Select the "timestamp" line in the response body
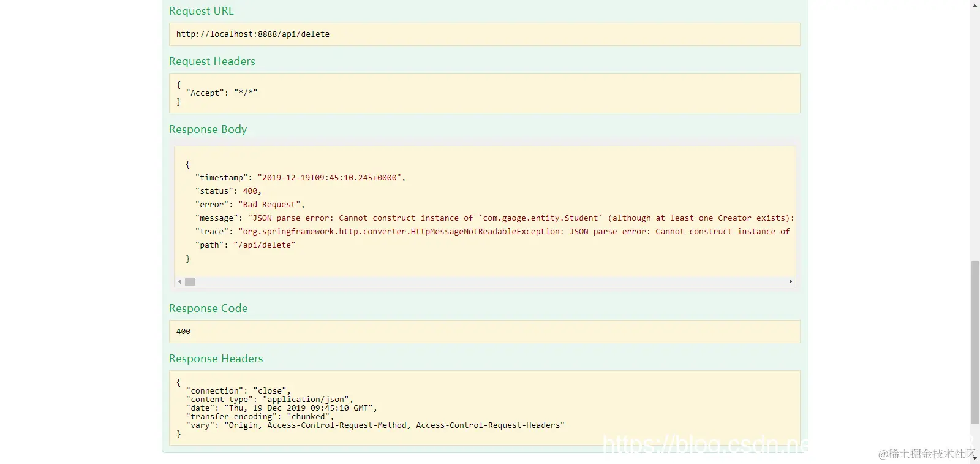 pos(301,178)
